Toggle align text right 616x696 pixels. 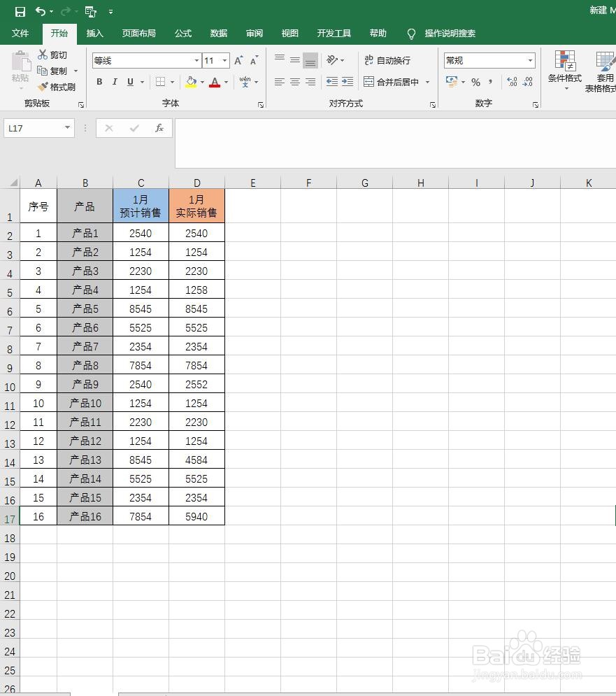click(310, 82)
